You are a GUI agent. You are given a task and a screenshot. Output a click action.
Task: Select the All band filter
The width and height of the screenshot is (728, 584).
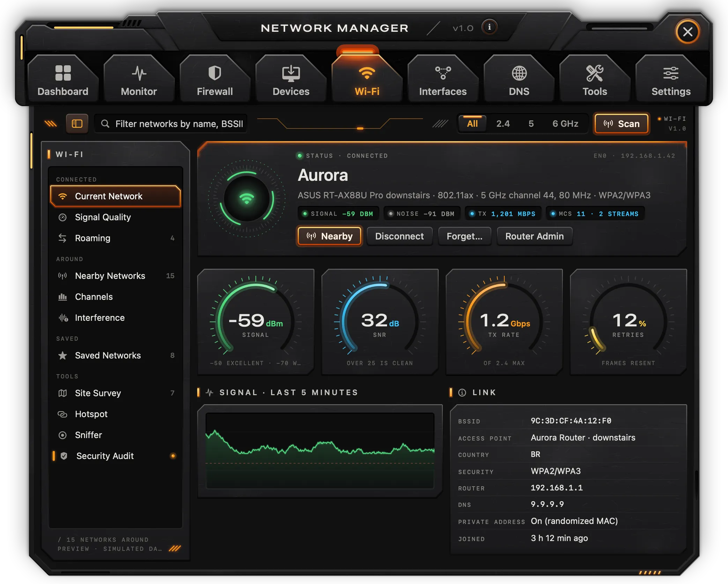pos(472,124)
